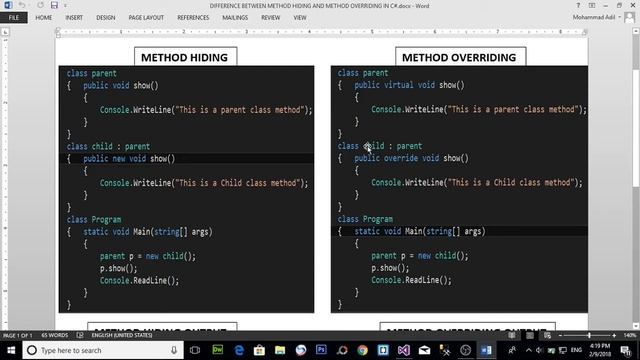Switch to the REVIEW ribbon tab
The height and width of the screenshot is (360, 640).
[271, 18]
